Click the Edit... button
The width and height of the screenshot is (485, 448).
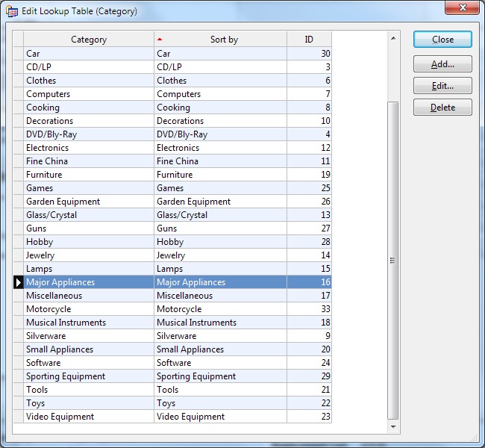point(442,86)
